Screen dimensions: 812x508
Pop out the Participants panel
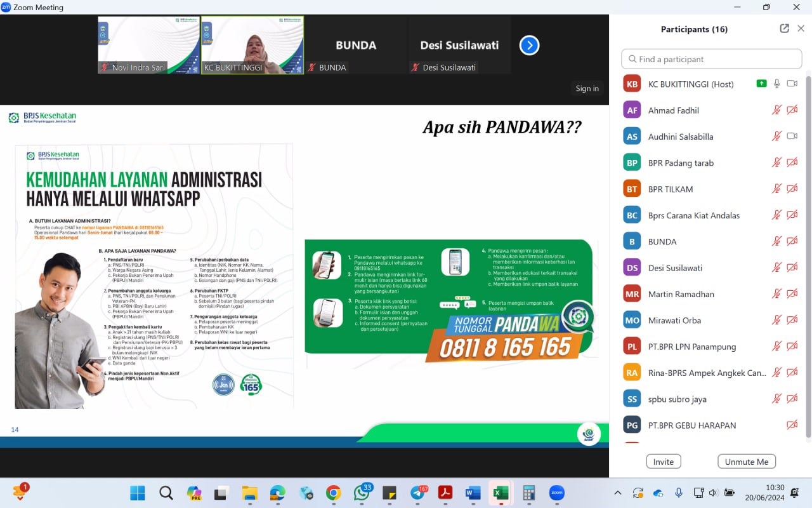click(785, 29)
